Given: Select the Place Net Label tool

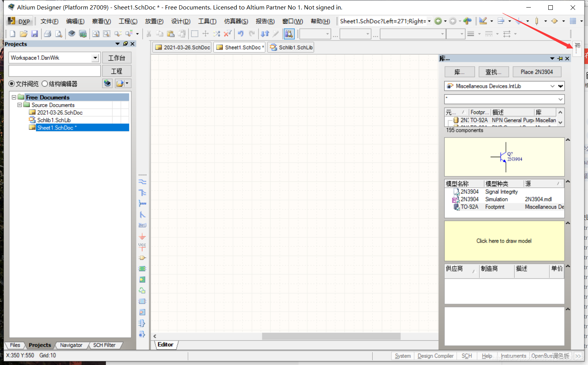Looking at the screenshot, I should tap(142, 225).
